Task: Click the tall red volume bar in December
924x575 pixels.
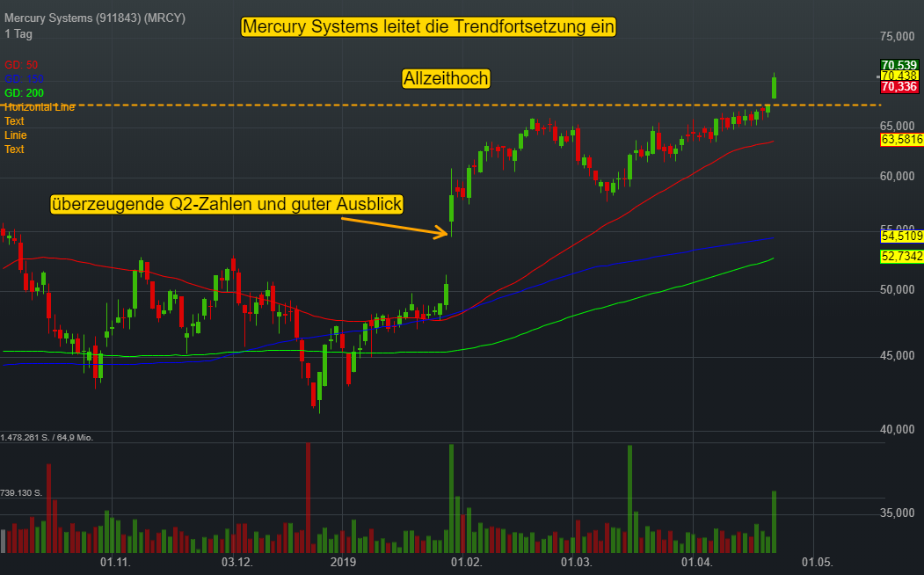Action: 308,498
